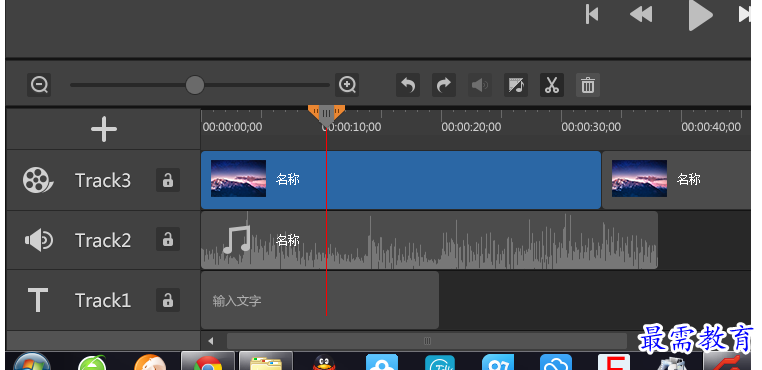Click the thumbnail of the first video clip
762x370 pixels.
pyautogui.click(x=238, y=178)
